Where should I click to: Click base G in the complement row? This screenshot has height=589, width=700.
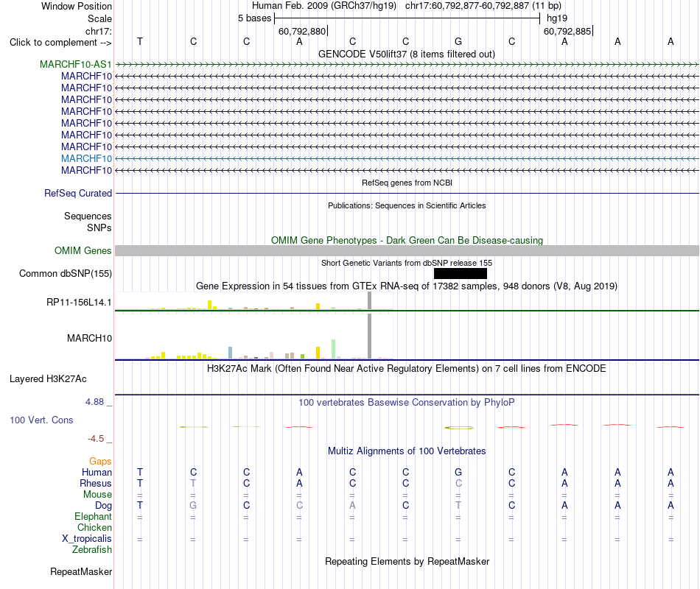click(x=458, y=41)
